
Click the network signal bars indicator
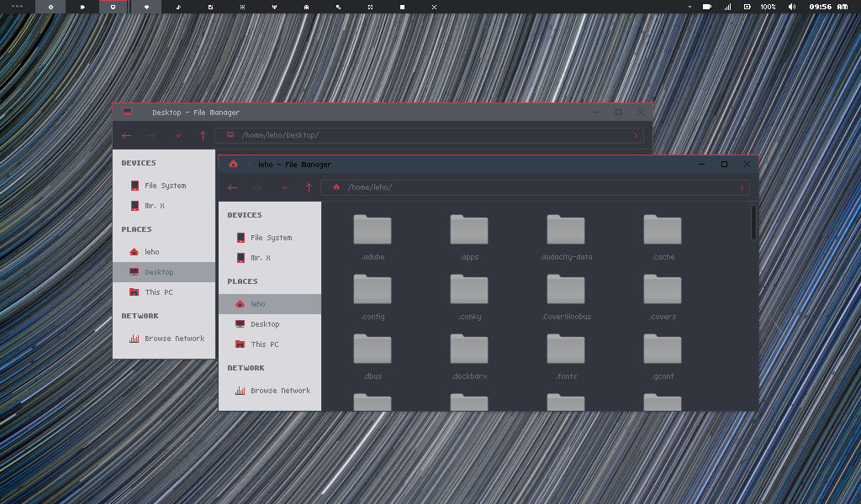[728, 6]
